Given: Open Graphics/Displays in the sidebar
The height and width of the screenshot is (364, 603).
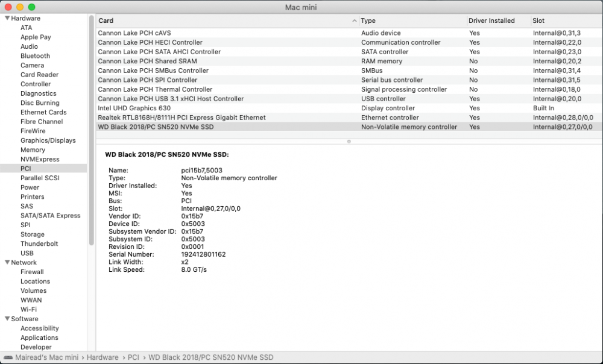Looking at the screenshot, I should coord(48,140).
